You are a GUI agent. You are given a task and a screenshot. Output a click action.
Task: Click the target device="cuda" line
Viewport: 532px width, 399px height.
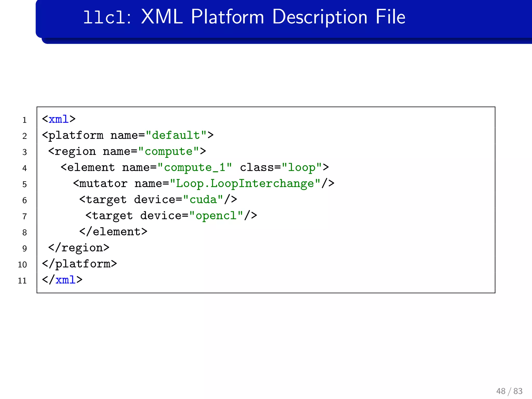tap(158, 200)
